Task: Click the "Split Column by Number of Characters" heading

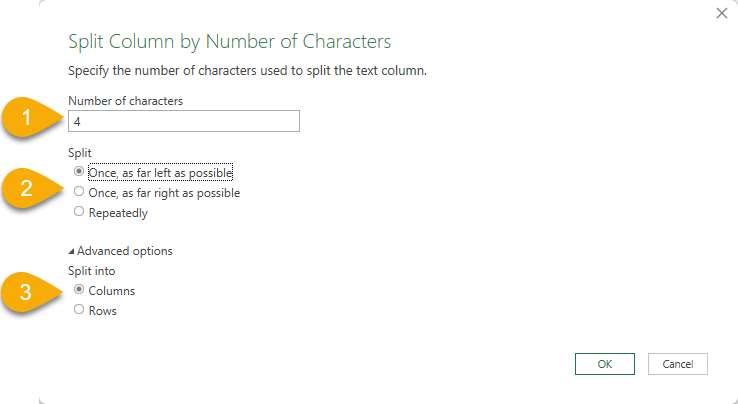Action: click(x=229, y=41)
